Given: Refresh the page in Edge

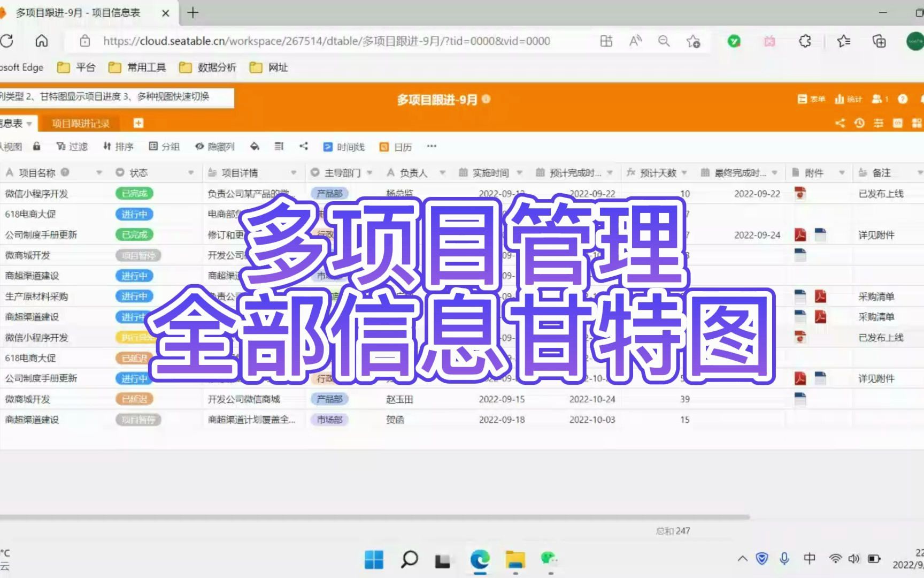Looking at the screenshot, I should click(7, 41).
